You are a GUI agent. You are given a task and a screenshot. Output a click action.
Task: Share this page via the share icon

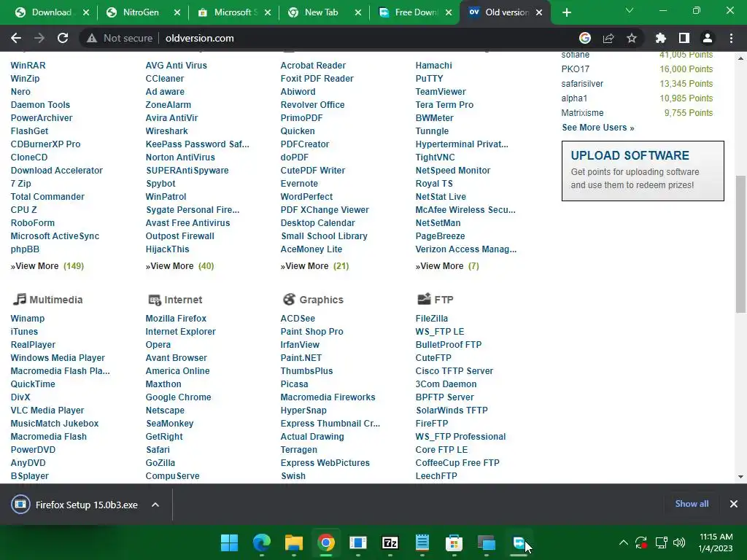pyautogui.click(x=608, y=38)
